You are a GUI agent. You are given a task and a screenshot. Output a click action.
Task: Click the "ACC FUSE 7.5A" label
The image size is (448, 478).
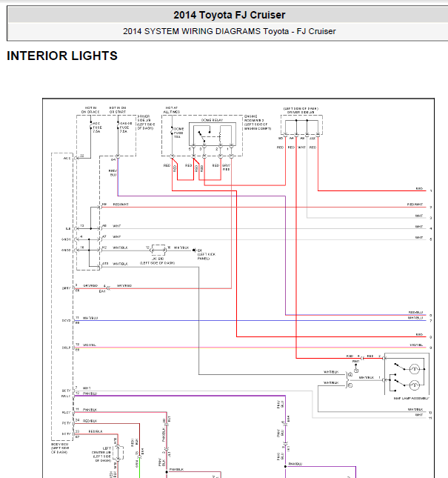click(97, 127)
